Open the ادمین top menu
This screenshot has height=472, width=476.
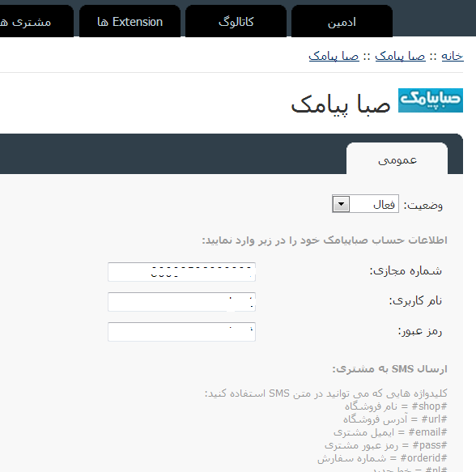pyautogui.click(x=342, y=21)
